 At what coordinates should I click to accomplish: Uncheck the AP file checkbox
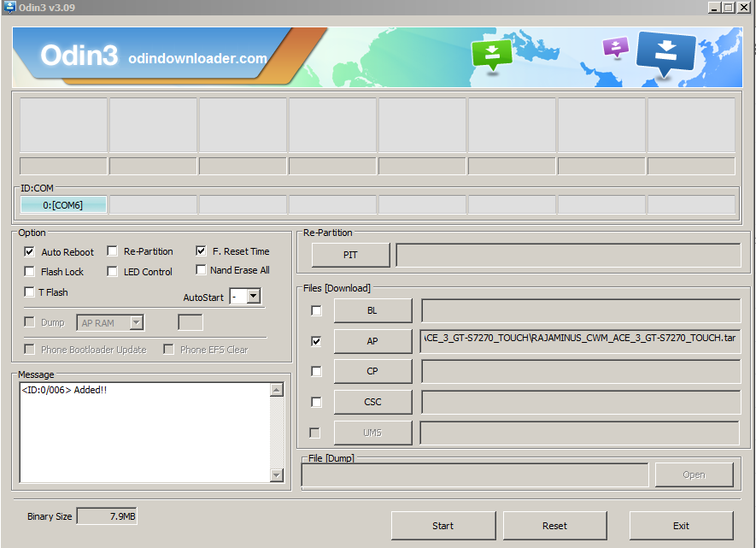[x=316, y=341]
